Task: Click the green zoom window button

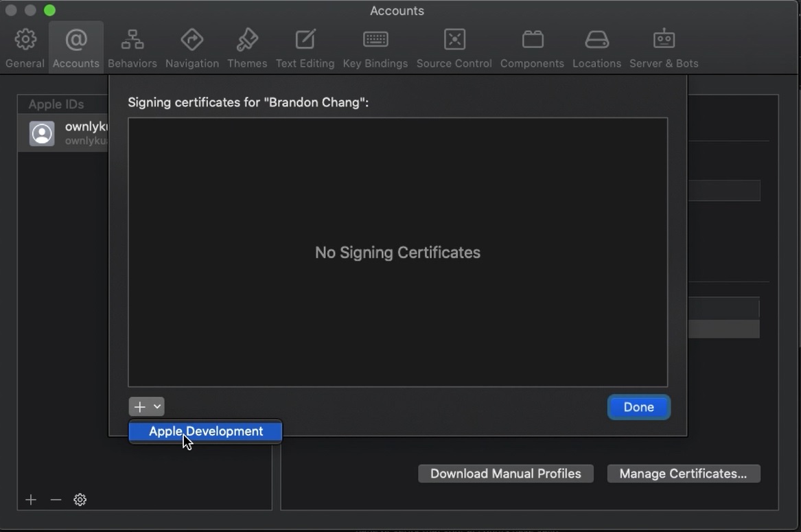Action: click(x=49, y=10)
